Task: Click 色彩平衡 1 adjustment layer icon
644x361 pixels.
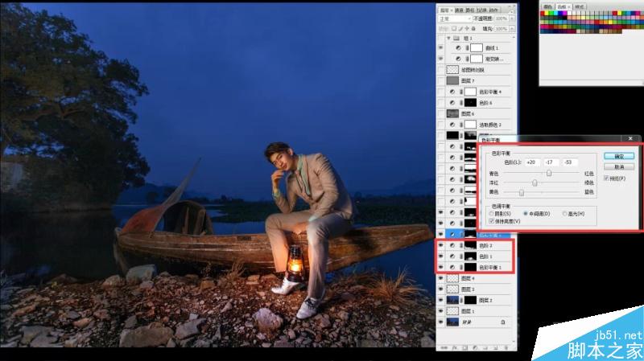Action: coord(452,268)
